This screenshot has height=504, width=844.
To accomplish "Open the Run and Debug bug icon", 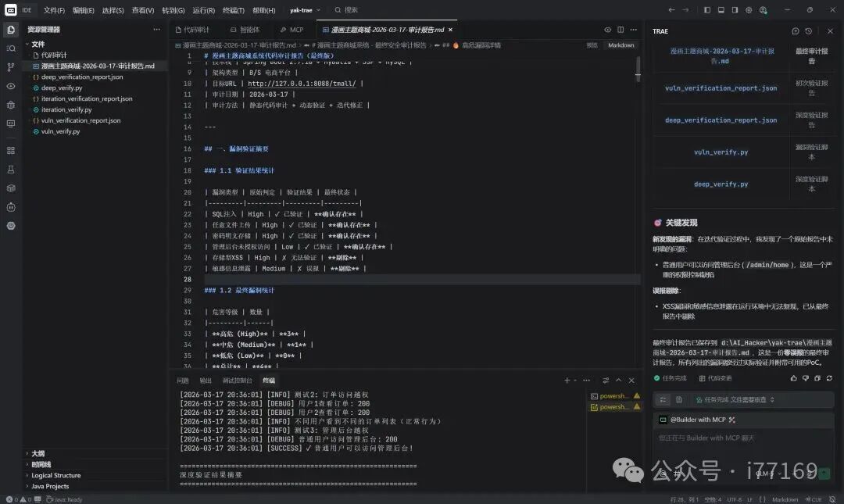I will [11, 105].
